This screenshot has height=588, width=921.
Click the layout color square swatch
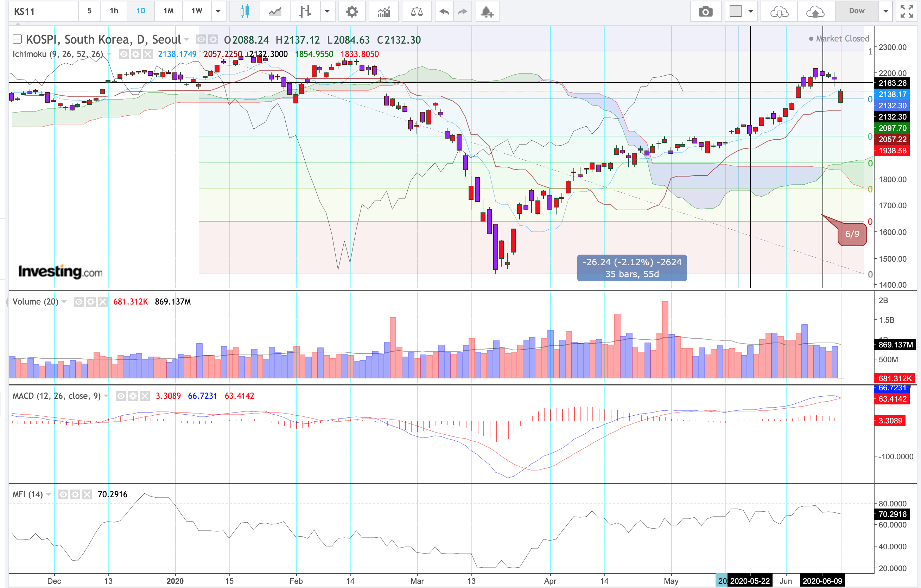tap(735, 12)
